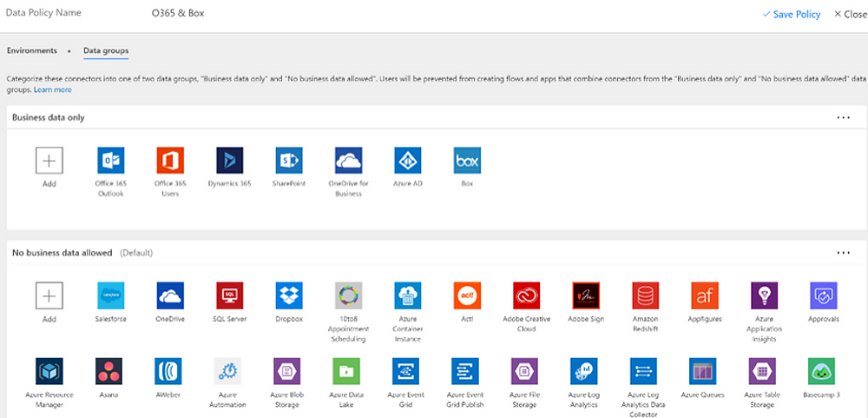Click the Salesforce connector icon

click(111, 295)
